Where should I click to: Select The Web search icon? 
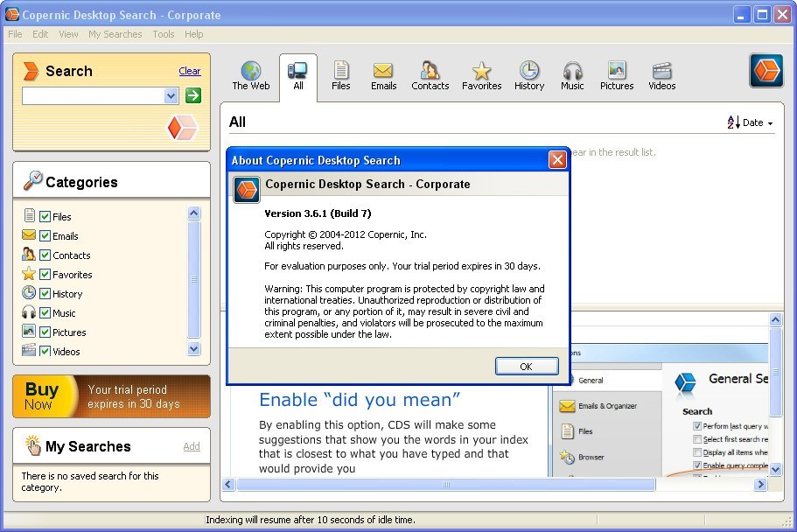250,75
